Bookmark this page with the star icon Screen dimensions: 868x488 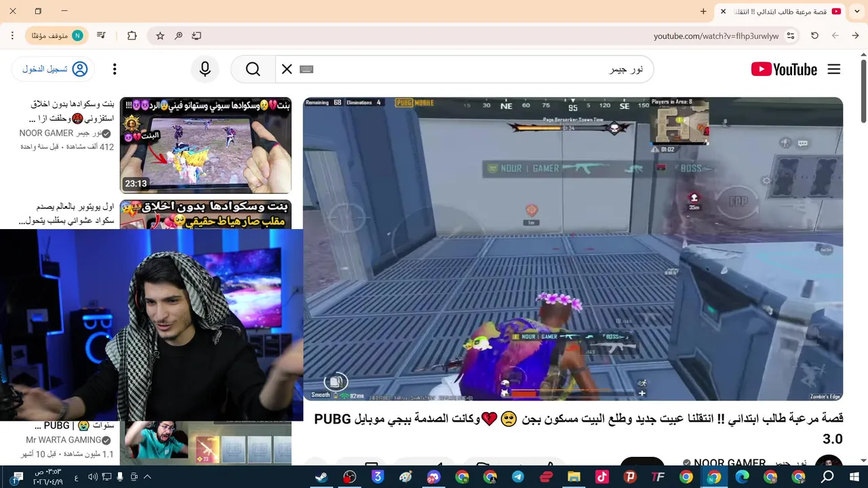[x=160, y=36]
